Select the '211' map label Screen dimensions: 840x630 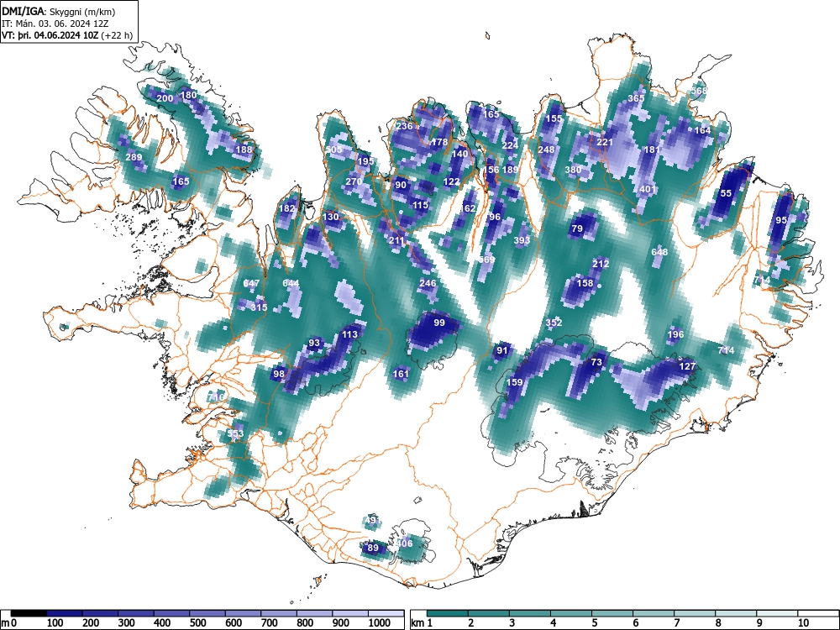(396, 240)
